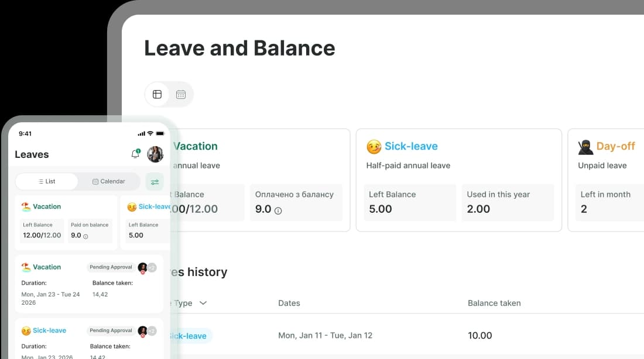
Task: Switch to calendar view icon
Action: (x=181, y=94)
